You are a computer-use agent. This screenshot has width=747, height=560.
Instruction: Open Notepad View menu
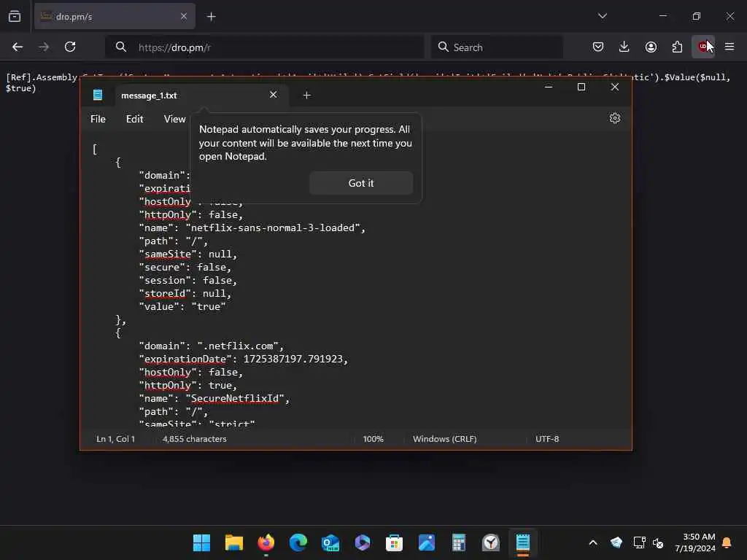click(x=174, y=119)
